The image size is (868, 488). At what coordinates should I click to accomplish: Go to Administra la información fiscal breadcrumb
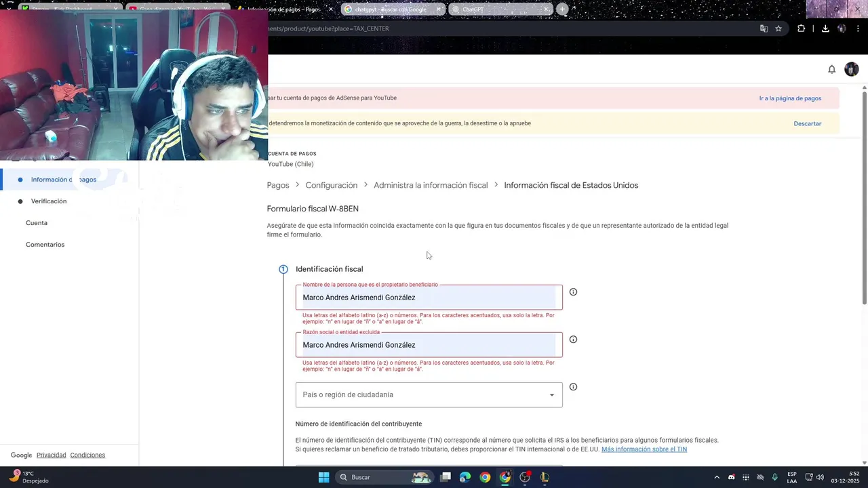431,185
